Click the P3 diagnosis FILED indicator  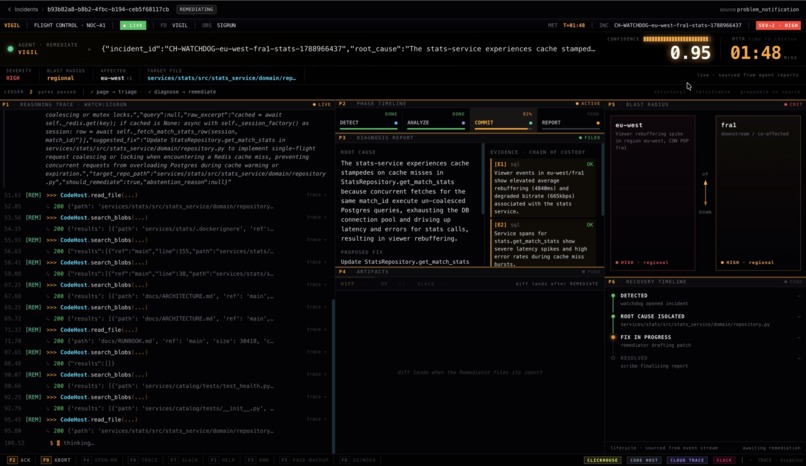(590, 138)
